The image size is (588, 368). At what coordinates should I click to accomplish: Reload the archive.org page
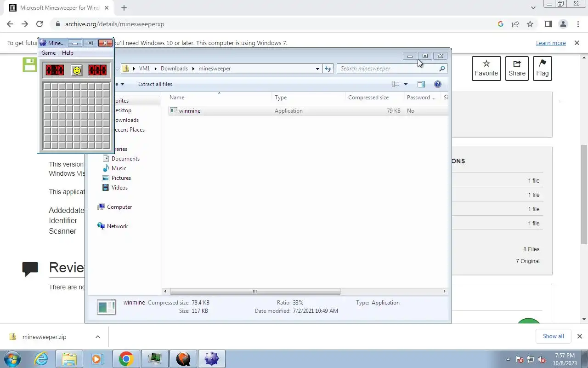[x=40, y=24]
